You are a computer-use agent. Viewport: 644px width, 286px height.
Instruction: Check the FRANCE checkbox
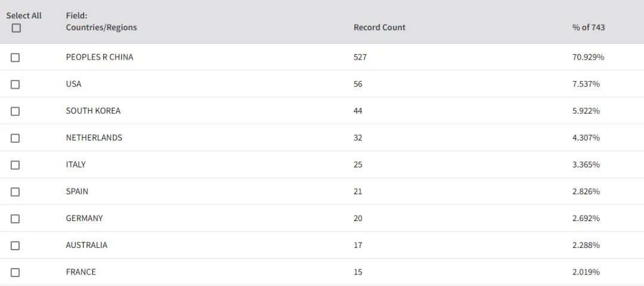(15, 272)
